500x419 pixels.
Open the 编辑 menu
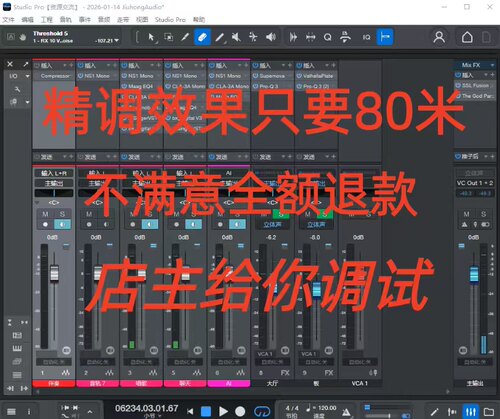pos(28,20)
